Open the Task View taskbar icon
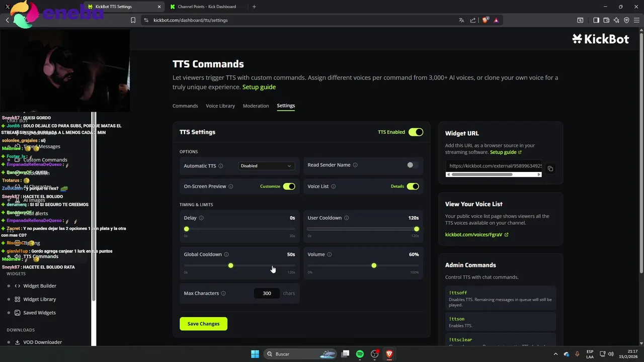 345,354
